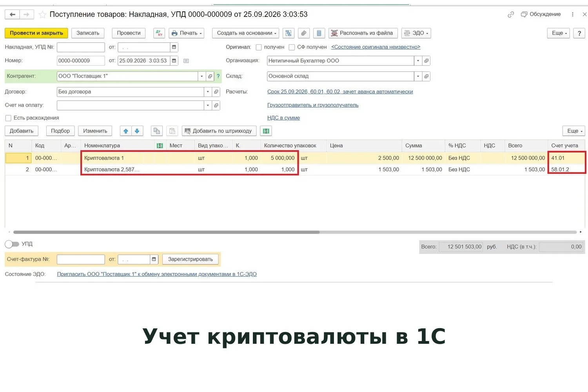This screenshot has width=588, height=392.
Task: Open Склад card via its open icon
Action: click(x=426, y=76)
